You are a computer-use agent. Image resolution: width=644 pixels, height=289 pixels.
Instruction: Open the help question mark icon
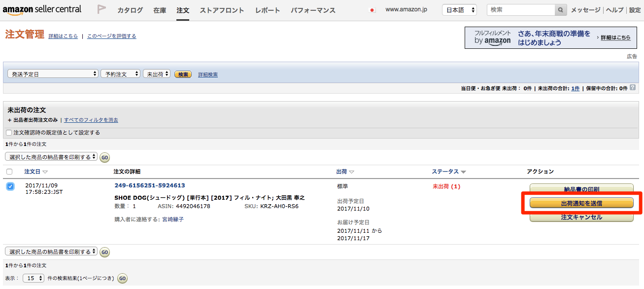[x=632, y=88]
